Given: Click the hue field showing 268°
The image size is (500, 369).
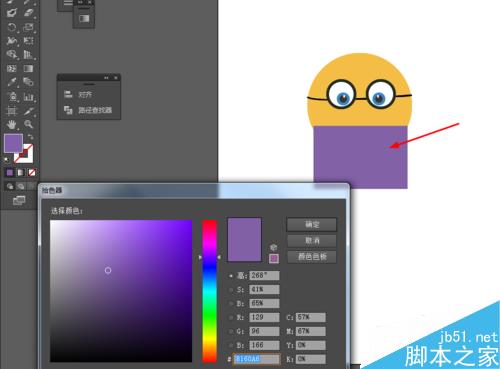Looking at the screenshot, I should pyautogui.click(x=264, y=276).
